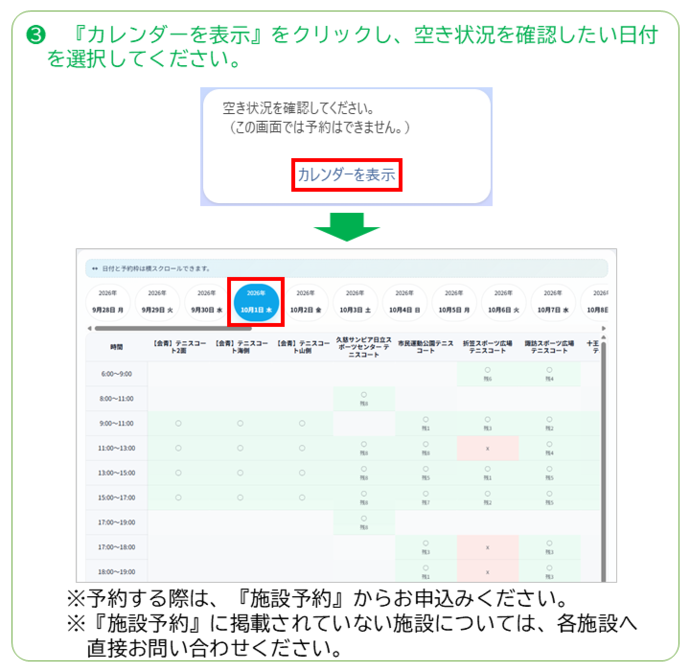Click the right arrow of date scrollbar

click(x=604, y=328)
